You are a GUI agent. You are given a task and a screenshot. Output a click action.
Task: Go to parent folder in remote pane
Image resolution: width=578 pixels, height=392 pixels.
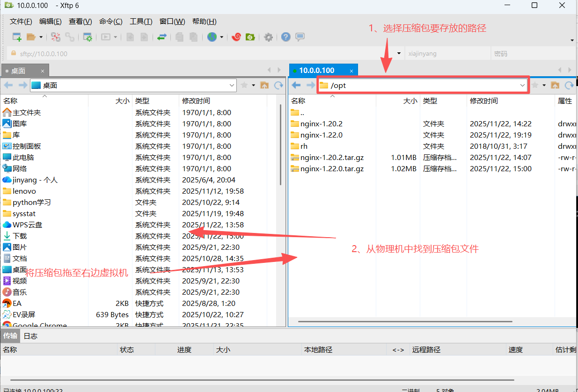click(555, 85)
